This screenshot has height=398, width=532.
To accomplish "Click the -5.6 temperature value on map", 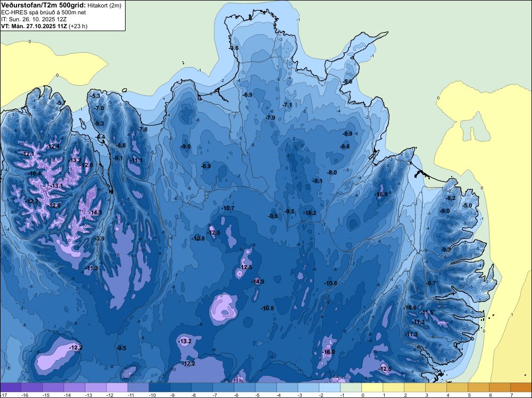I will click(347, 82).
